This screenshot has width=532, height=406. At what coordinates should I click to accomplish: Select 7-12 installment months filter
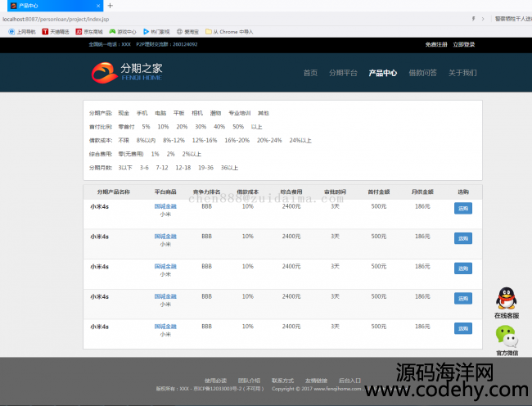[x=162, y=168]
